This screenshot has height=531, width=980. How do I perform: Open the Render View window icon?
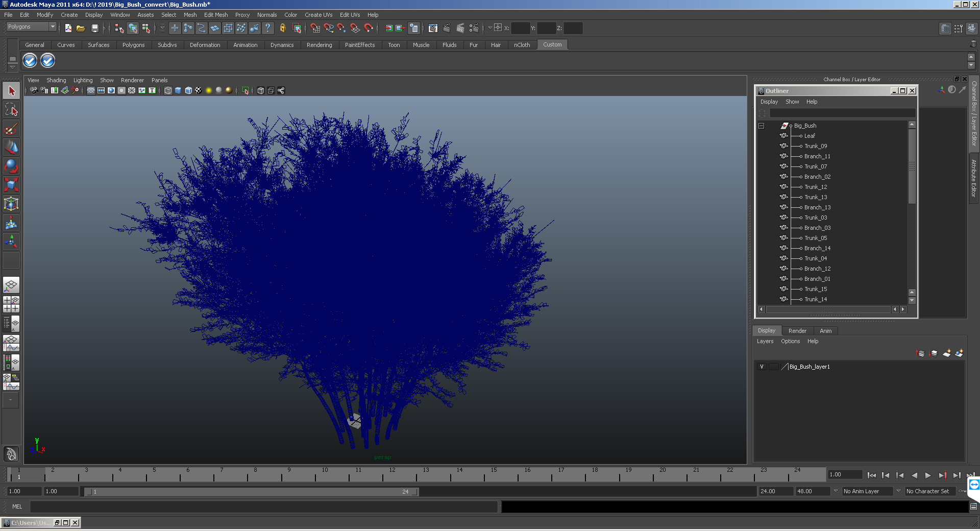click(433, 28)
